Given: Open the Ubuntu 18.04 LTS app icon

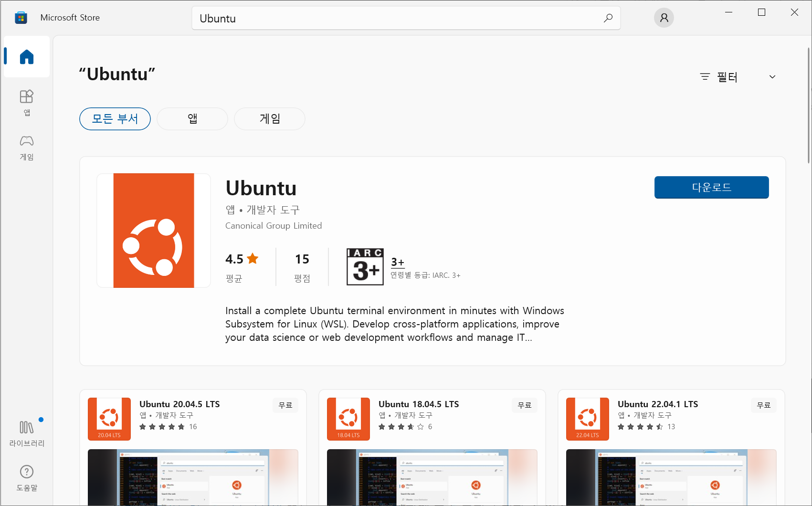Looking at the screenshot, I should coord(348,419).
